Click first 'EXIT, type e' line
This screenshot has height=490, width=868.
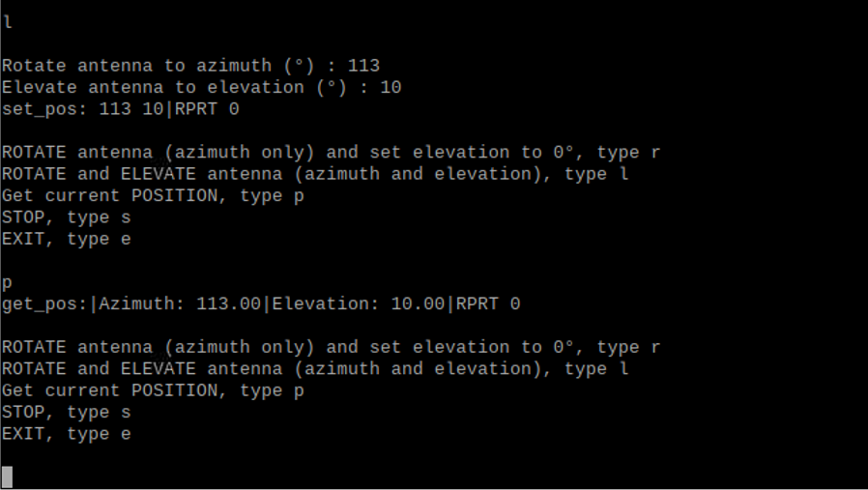pyautogui.click(x=67, y=239)
